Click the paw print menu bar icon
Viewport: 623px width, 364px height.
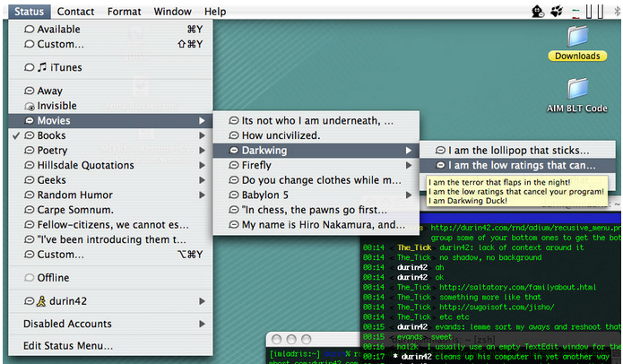pyautogui.click(x=557, y=11)
